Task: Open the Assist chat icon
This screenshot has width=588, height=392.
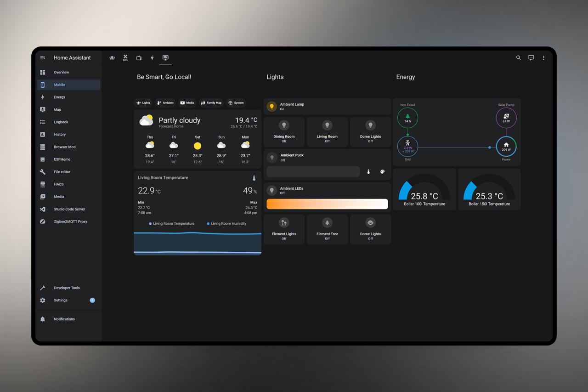Action: (531, 58)
